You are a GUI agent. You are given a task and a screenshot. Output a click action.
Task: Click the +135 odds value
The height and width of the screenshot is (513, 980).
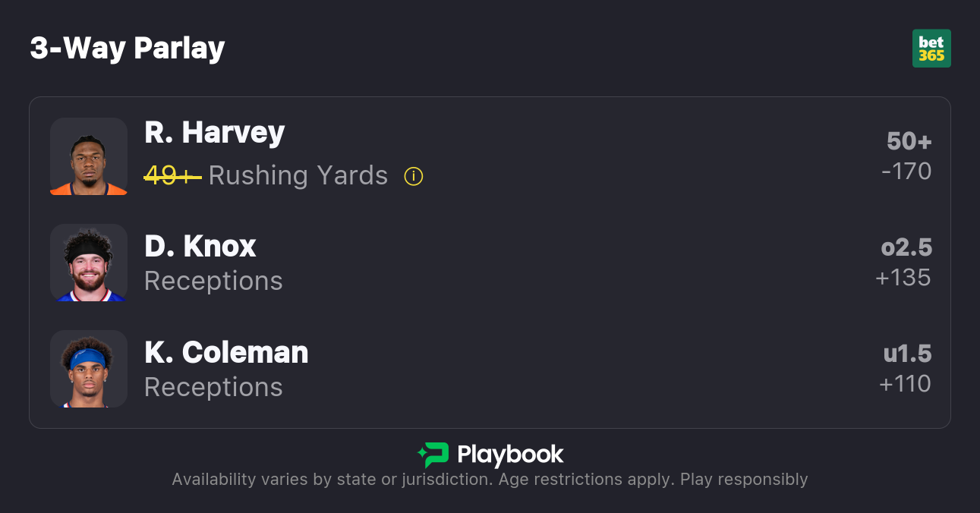[x=903, y=278]
